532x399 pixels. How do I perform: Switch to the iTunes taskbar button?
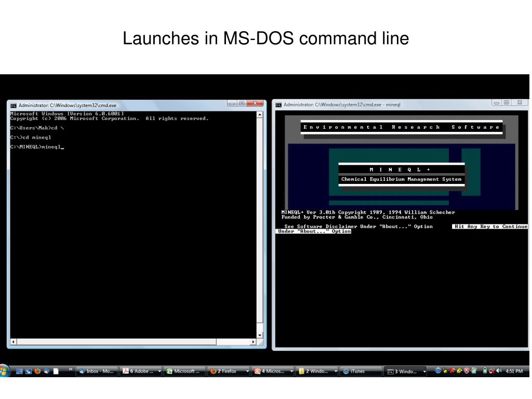click(361, 371)
